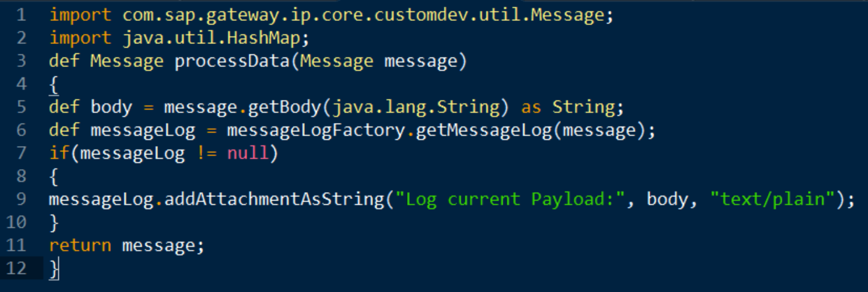868x292 pixels.
Task: Click the null keyword in the if condition
Action: coord(248,154)
